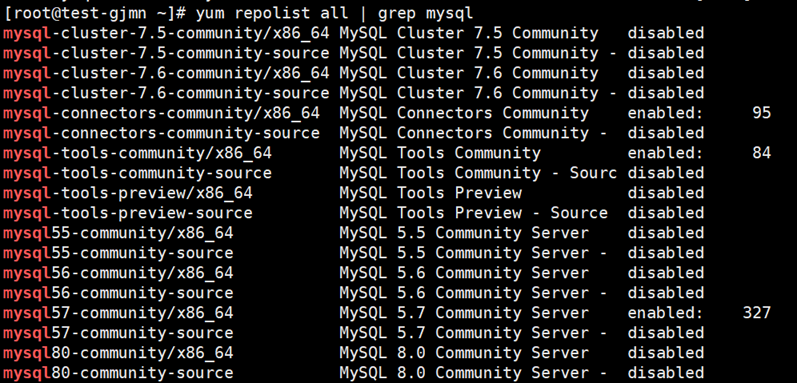Click the shell prompt '[root@test-gjmn ~]#'
This screenshot has height=383, width=797.
pos(95,14)
